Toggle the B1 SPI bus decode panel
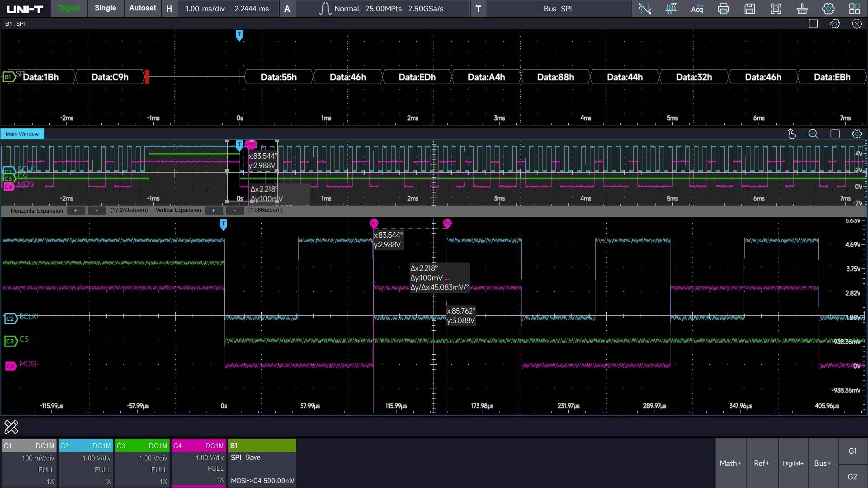The image size is (868, 488). (262, 446)
